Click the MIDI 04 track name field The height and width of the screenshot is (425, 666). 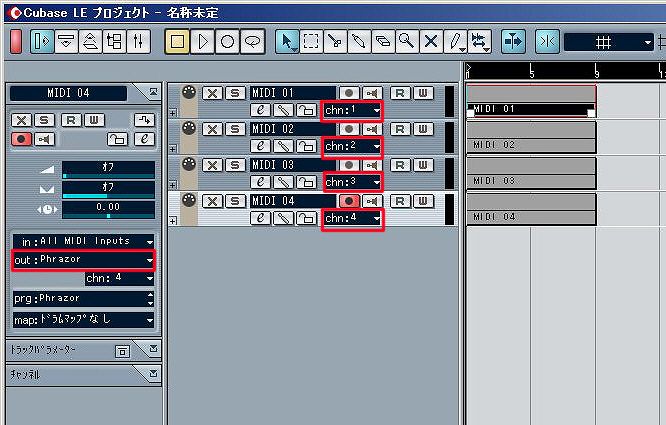pyautogui.click(x=293, y=201)
